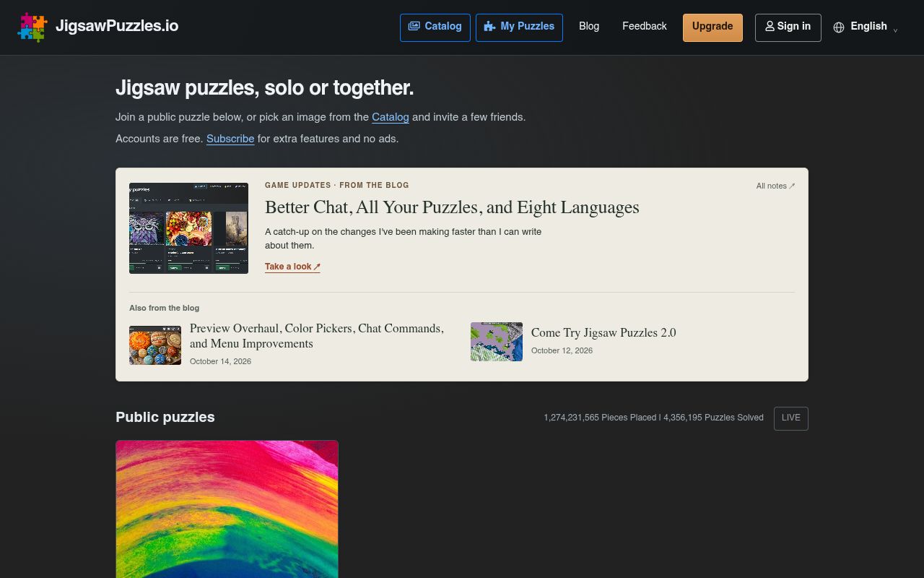Click the Take a look link
The image size is (924, 578).
(292, 267)
